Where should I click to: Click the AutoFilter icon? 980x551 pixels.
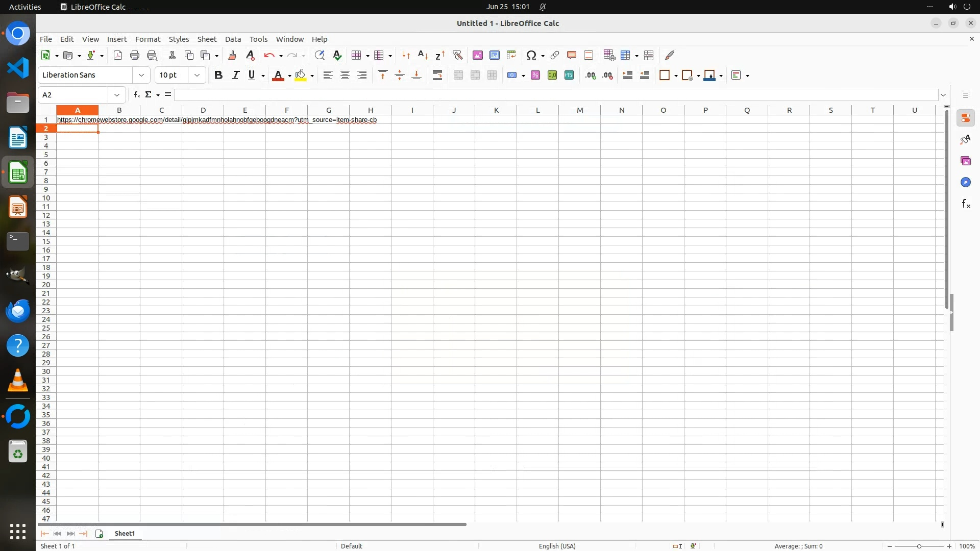coord(457,55)
